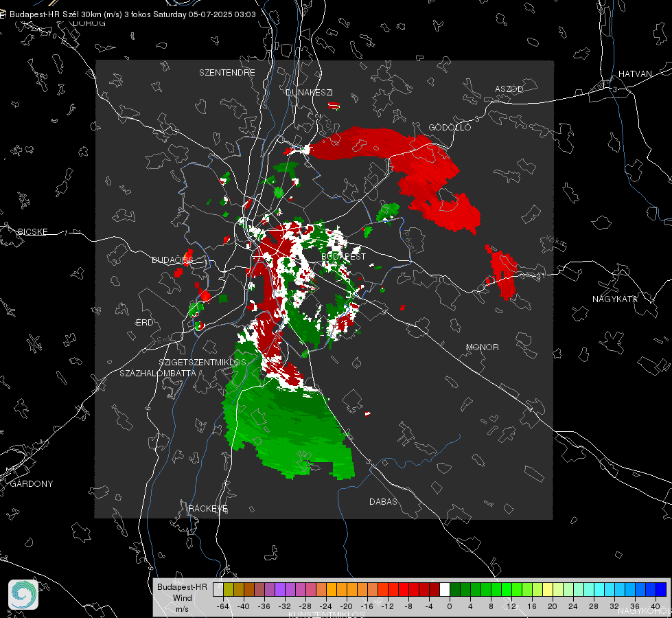Click the -40 legend value
Image resolution: width=672 pixels, height=618 pixels.
[x=244, y=606]
